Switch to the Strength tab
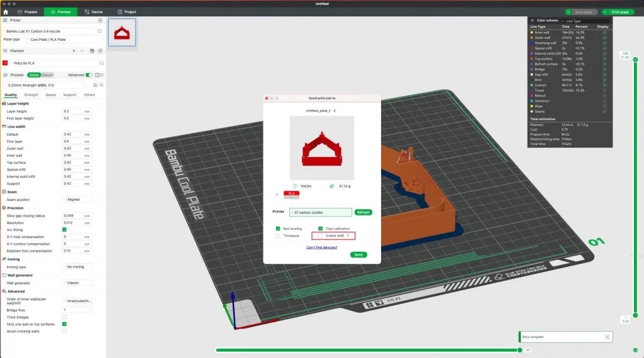This screenshot has width=644, height=358. (31, 95)
